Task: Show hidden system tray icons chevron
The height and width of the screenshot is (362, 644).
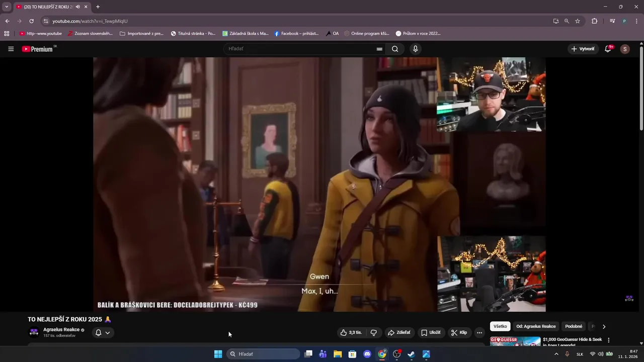Action: 556,354
